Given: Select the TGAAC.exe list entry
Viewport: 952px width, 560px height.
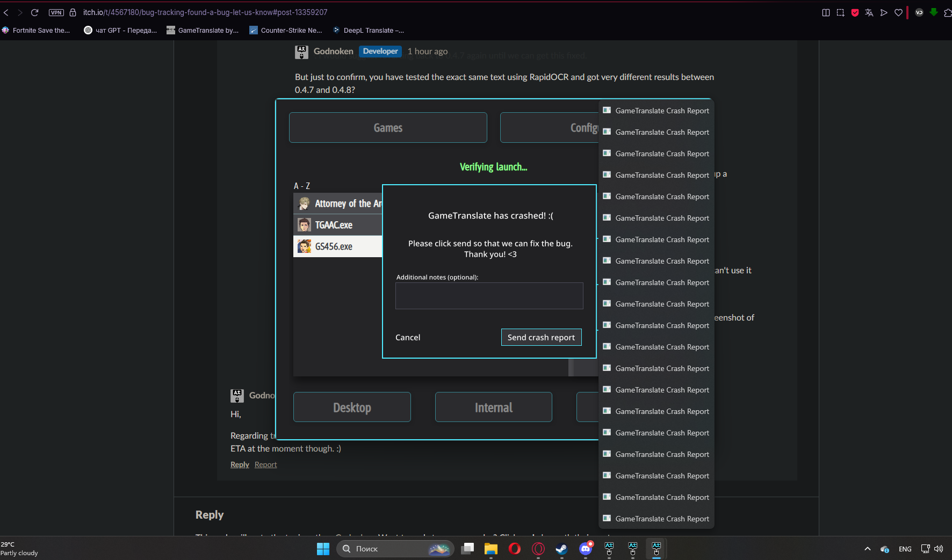Looking at the screenshot, I should [x=338, y=225].
